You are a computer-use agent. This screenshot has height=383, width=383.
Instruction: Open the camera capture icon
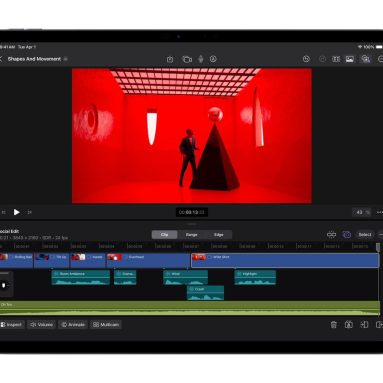(x=187, y=59)
